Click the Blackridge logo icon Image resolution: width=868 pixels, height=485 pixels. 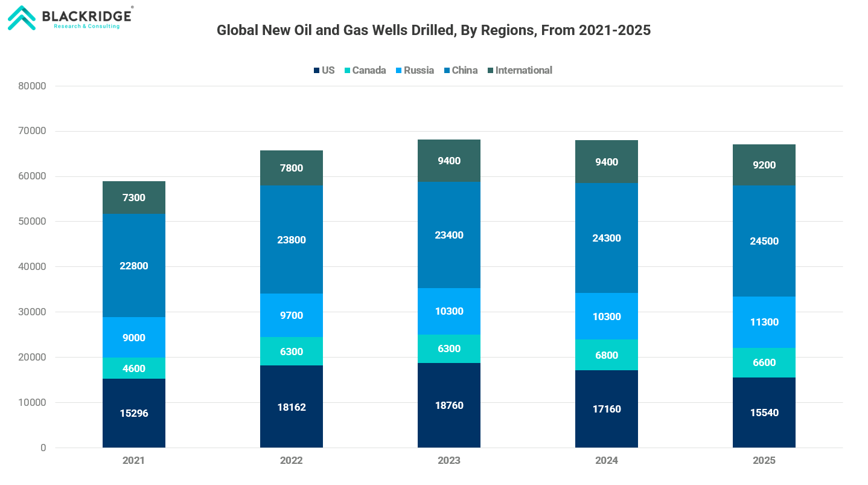tap(22, 18)
